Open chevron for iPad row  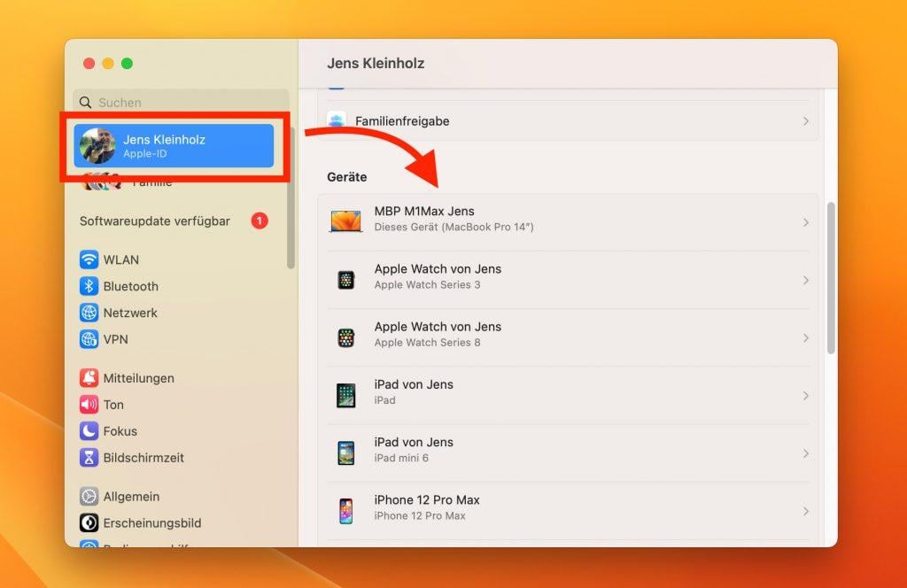coord(806,396)
